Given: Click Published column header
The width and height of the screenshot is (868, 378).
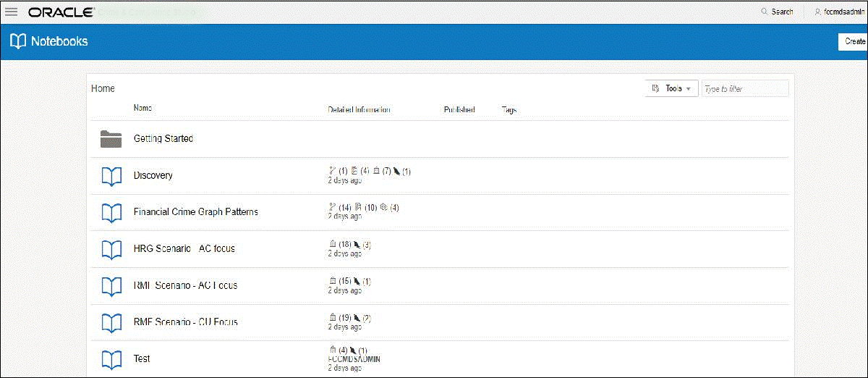Looking at the screenshot, I should [x=459, y=110].
